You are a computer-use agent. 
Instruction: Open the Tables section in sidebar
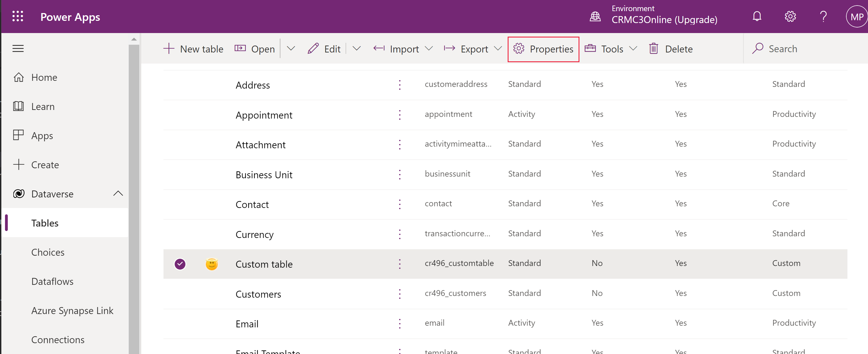(x=45, y=223)
